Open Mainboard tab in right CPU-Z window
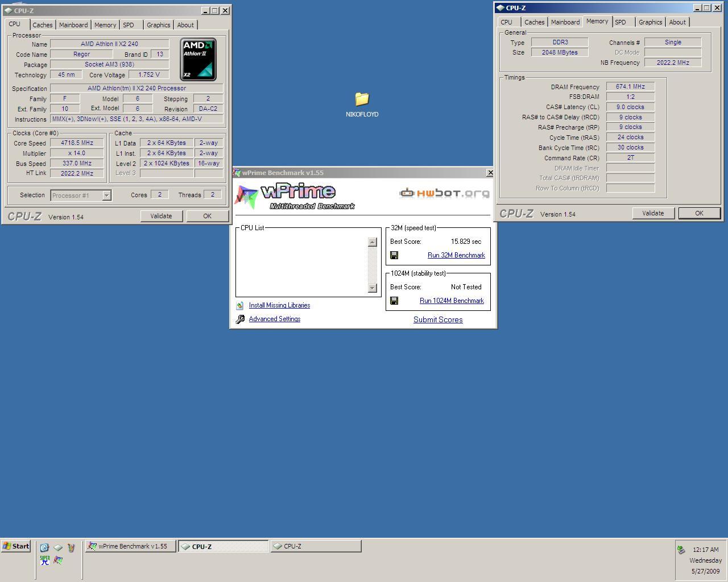Screen dimensions: 728x582 [x=565, y=22]
